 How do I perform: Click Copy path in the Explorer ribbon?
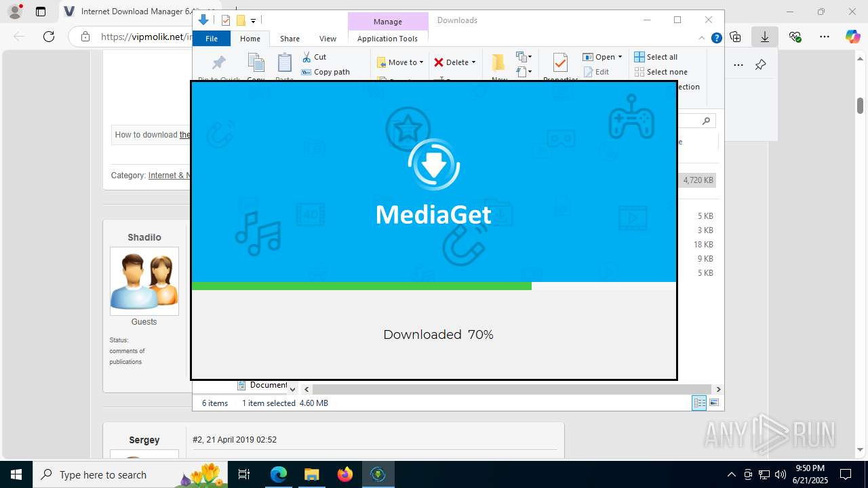click(325, 72)
